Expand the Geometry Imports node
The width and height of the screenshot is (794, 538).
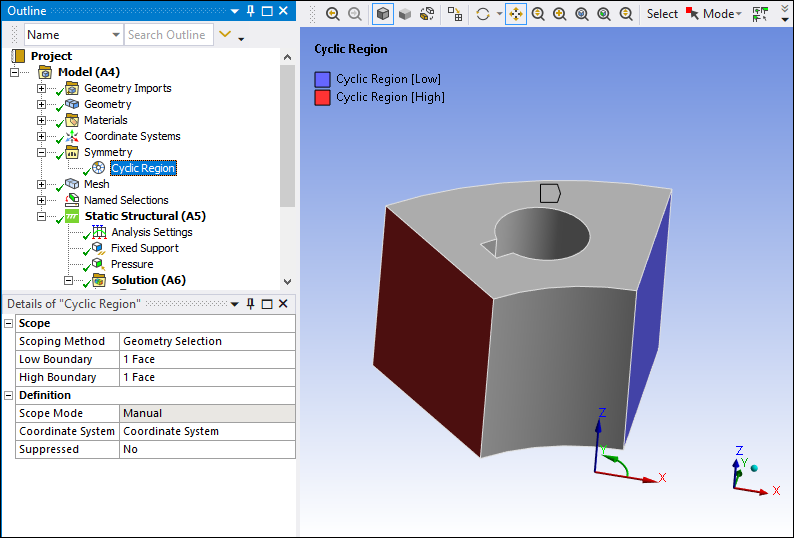(x=42, y=88)
